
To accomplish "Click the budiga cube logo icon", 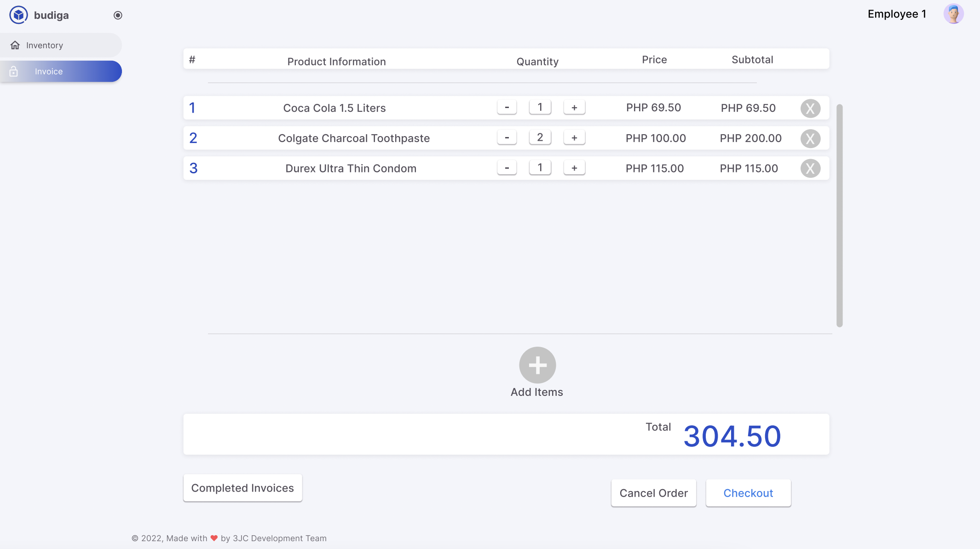I will coord(18,15).
